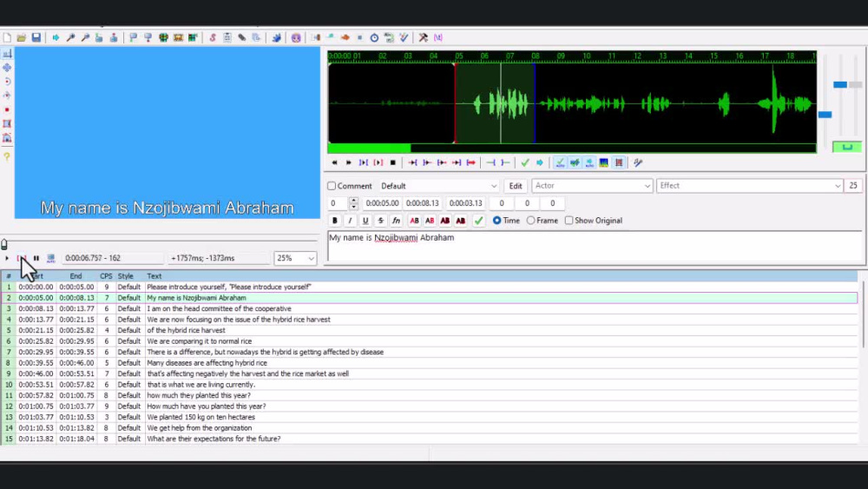Go to previous line in audio toolbar
This screenshot has width=868, height=489.
pos(334,162)
